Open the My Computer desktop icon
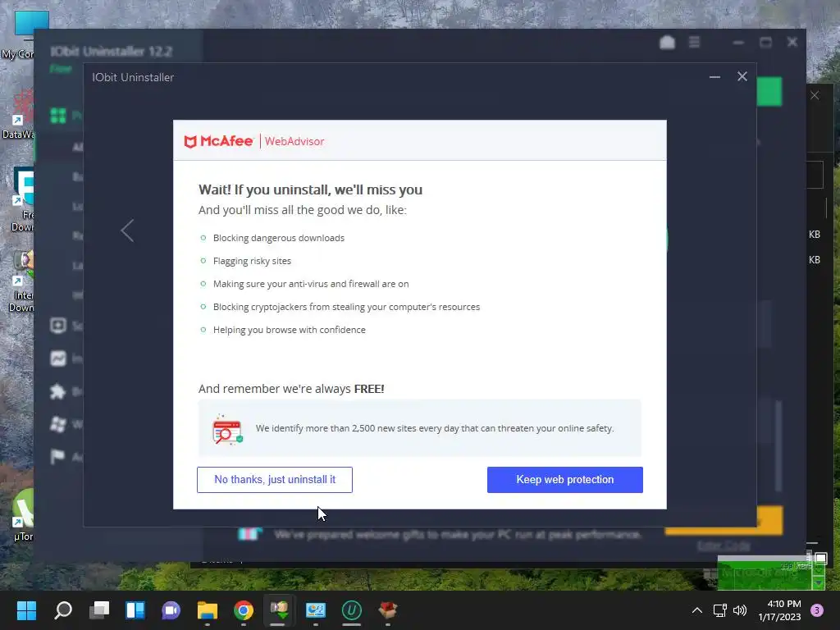Viewport: 840px width, 630px height. 18,34
